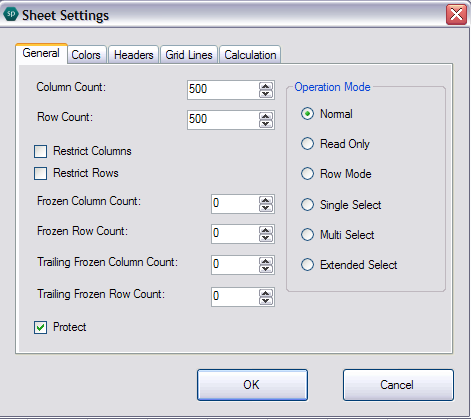Increase Row Count with up arrow
This screenshot has width=471, height=420.
pyautogui.click(x=266, y=116)
